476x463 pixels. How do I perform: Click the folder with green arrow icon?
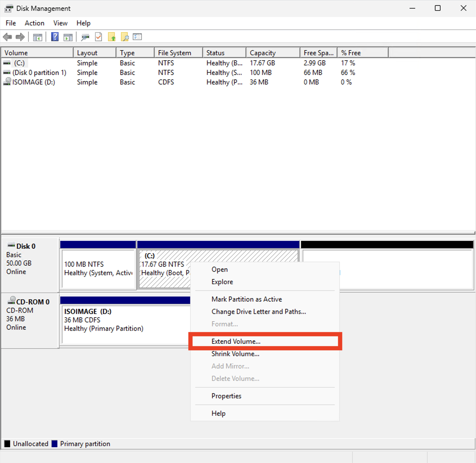[x=112, y=37]
